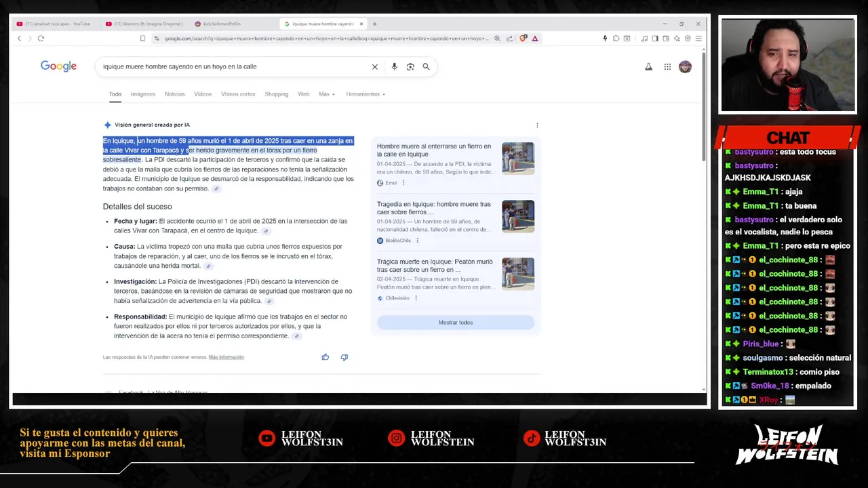Click the Detalles del suceso heading
The width and height of the screenshot is (868, 488).
tap(138, 207)
